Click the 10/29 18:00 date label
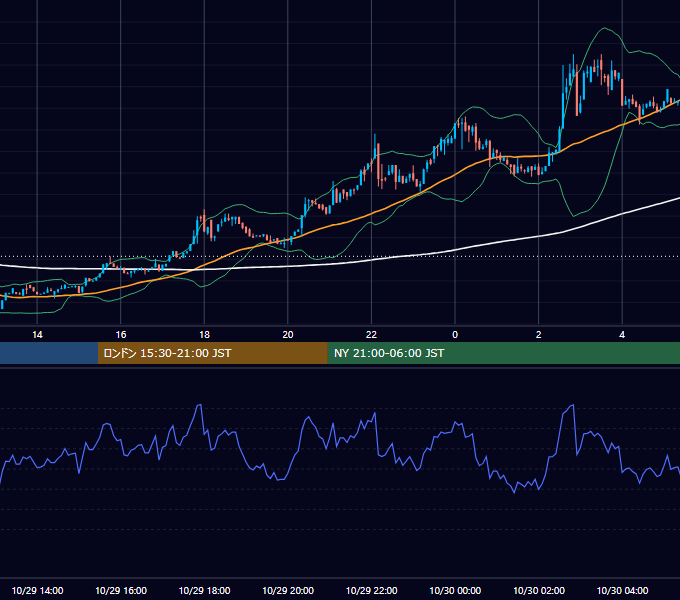 204,590
